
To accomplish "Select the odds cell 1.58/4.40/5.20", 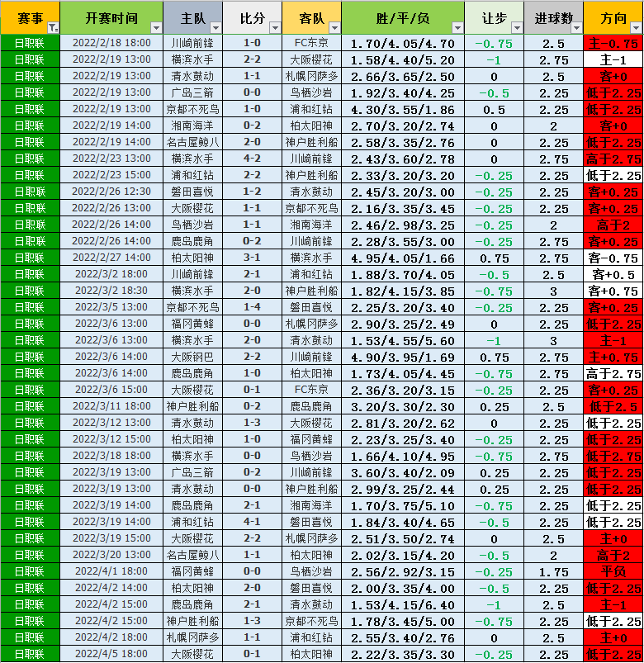I will tap(403, 59).
